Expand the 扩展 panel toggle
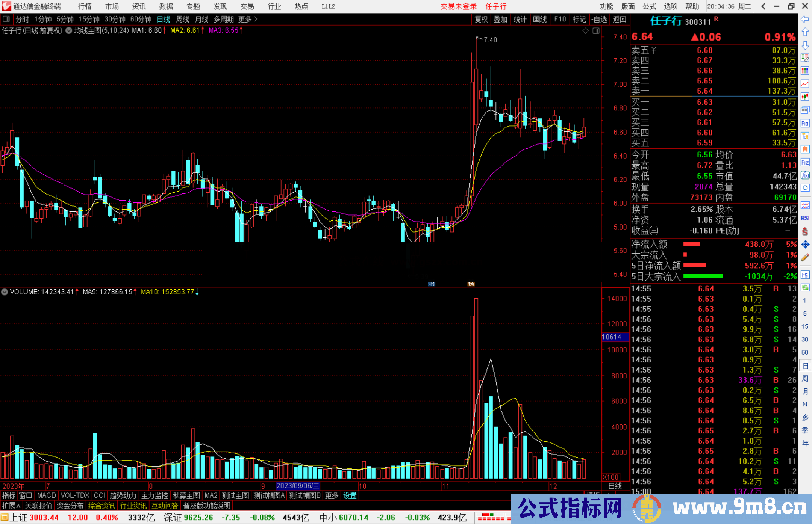Screen dimensions: 812x524 [x=11, y=506]
